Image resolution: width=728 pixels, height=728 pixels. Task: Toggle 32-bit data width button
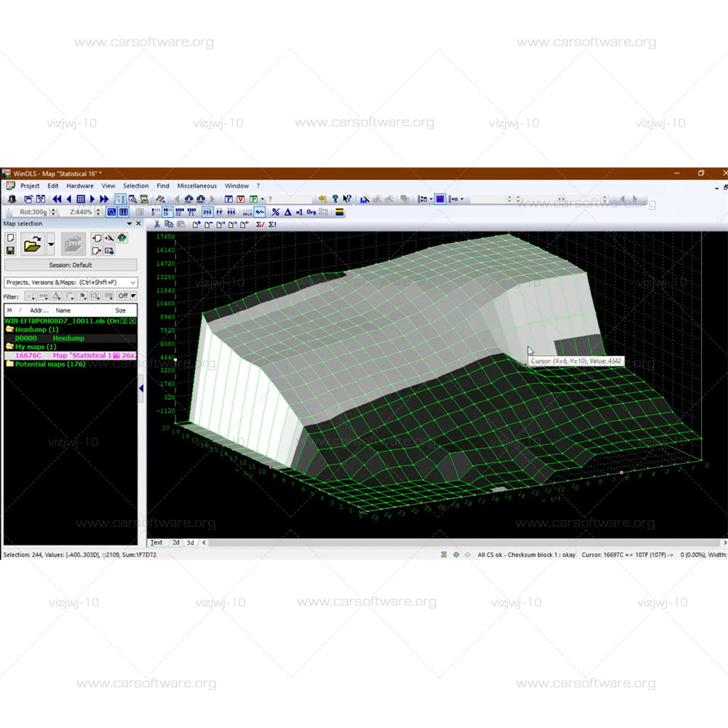(x=179, y=212)
